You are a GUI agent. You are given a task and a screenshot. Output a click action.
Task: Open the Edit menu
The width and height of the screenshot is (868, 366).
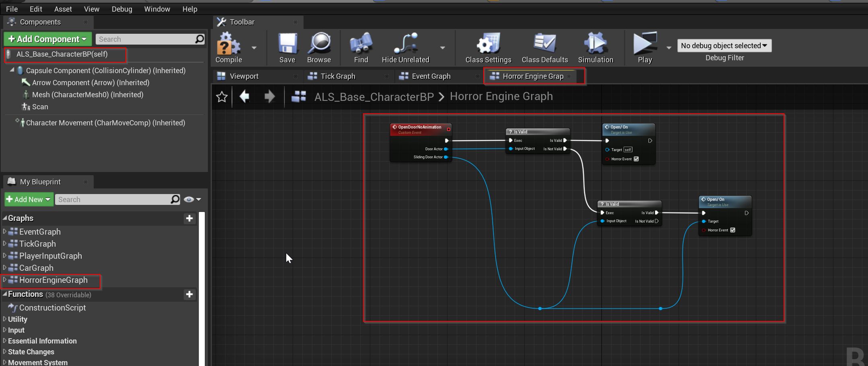(x=36, y=9)
